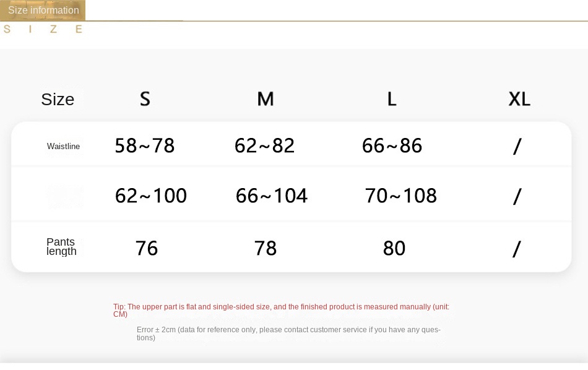588x370 pixels.
Task: Select the XL column header
Action: coord(519,99)
